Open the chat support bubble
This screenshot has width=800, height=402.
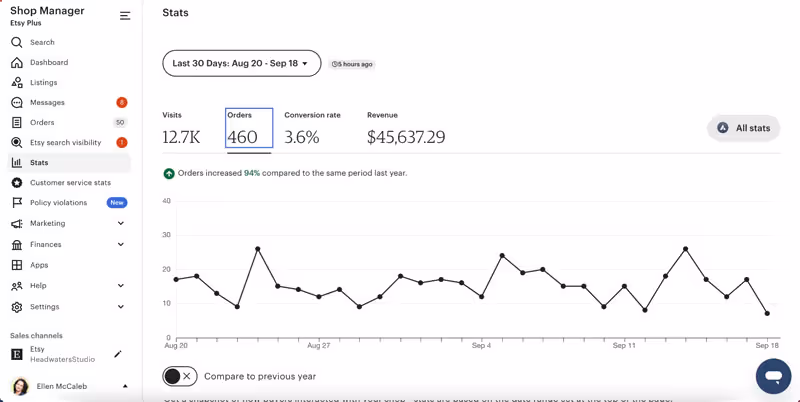click(x=773, y=377)
